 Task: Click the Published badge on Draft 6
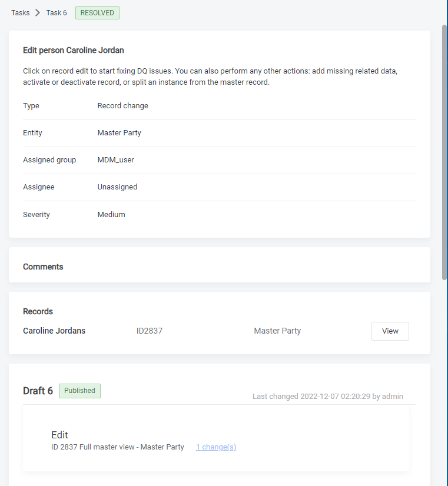coord(79,391)
